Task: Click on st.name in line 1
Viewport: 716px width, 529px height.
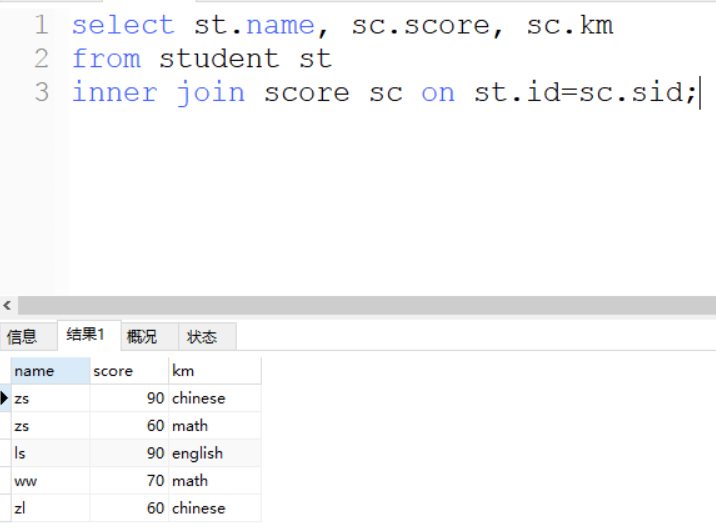Action: pos(254,25)
